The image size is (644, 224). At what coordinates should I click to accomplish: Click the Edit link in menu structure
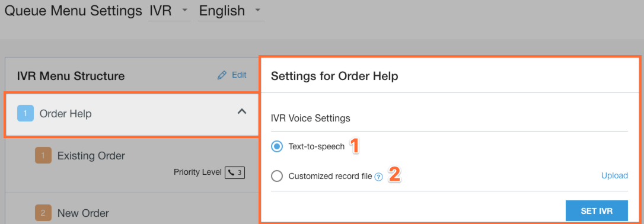(x=239, y=75)
